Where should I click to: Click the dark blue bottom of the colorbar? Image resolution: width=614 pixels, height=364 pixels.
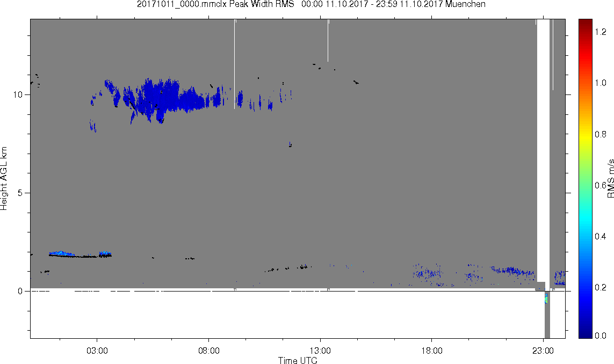click(x=586, y=329)
